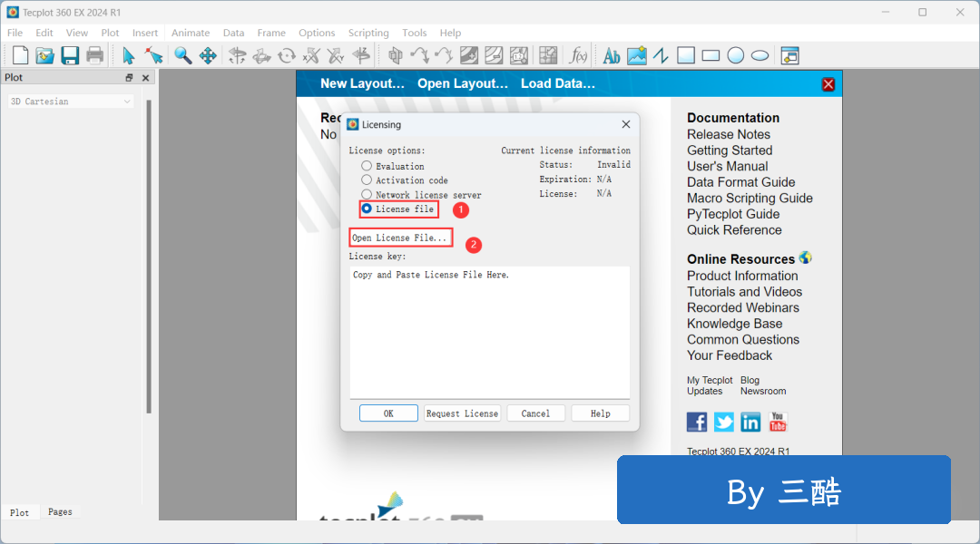Click the insert image tool icon
The image size is (980, 544).
click(x=636, y=55)
